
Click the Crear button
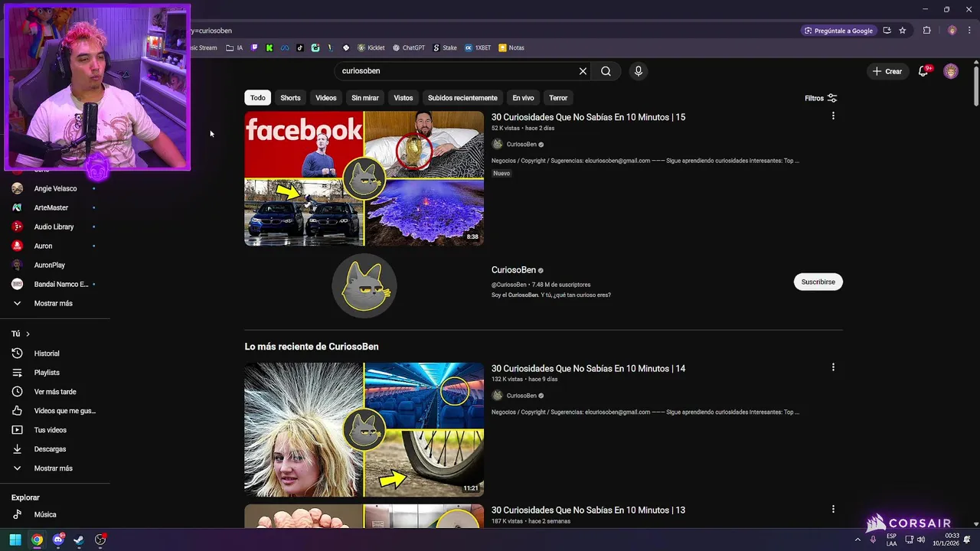(x=887, y=71)
